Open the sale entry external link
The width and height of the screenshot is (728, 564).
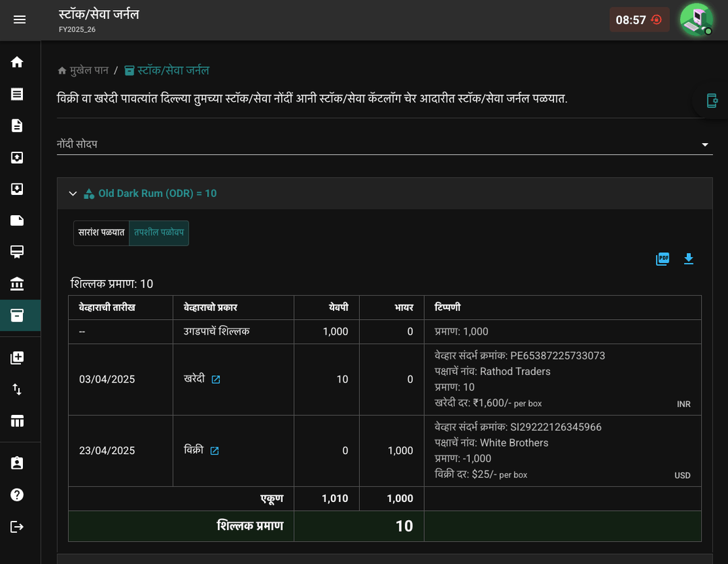214,451
